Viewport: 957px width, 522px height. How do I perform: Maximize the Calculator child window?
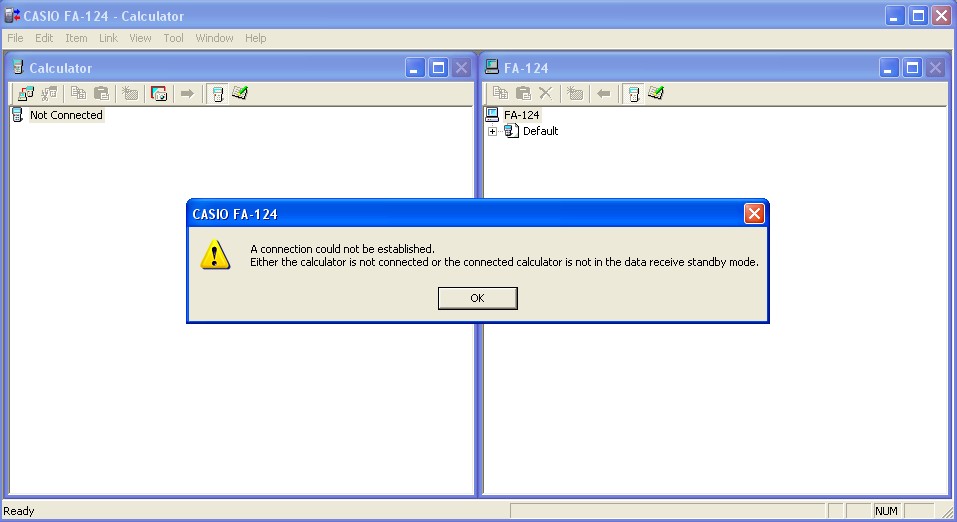438,68
